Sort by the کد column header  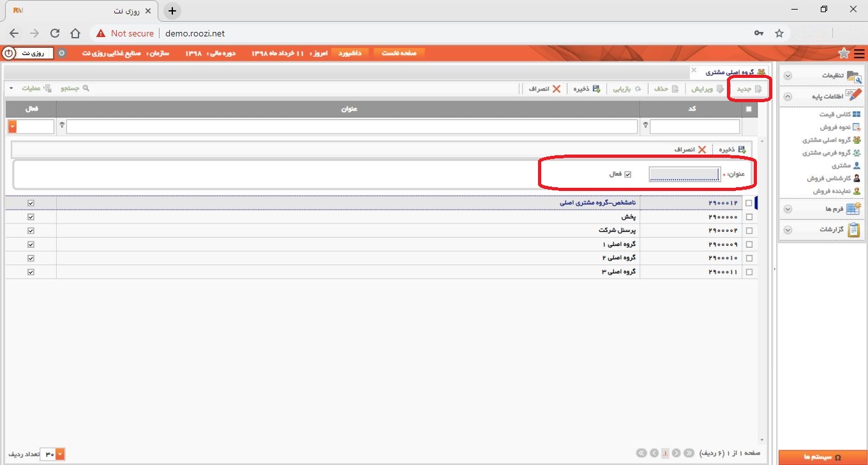point(692,109)
